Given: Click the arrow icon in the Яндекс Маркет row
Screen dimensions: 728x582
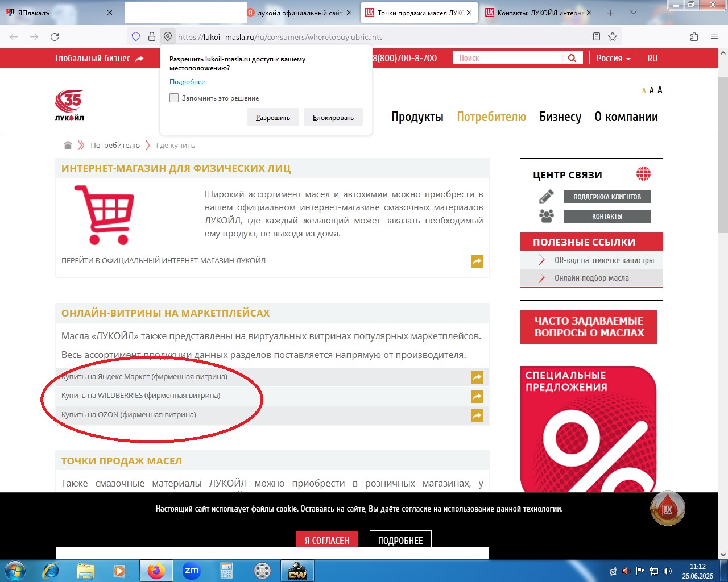Looking at the screenshot, I should (477, 377).
